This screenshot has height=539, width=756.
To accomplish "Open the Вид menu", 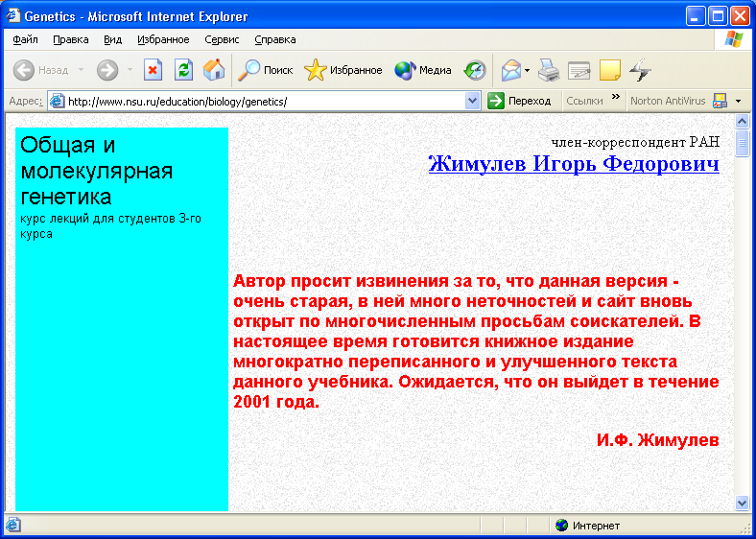I will click(x=113, y=39).
